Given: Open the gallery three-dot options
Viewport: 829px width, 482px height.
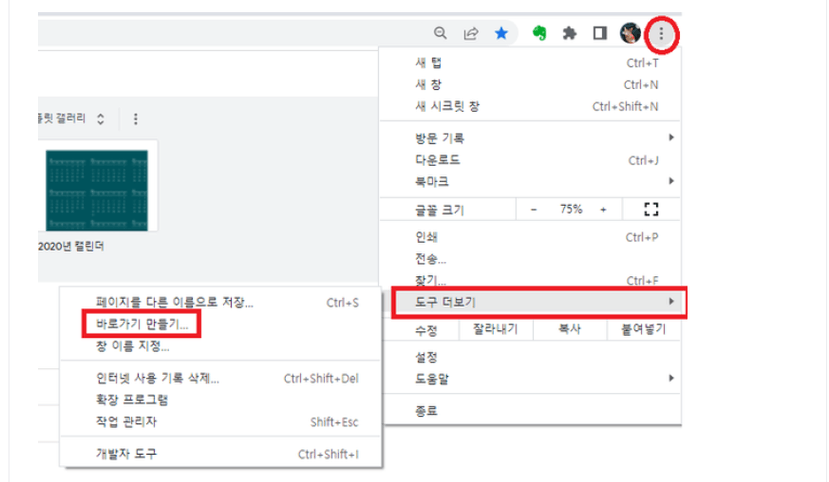Looking at the screenshot, I should click(x=136, y=119).
